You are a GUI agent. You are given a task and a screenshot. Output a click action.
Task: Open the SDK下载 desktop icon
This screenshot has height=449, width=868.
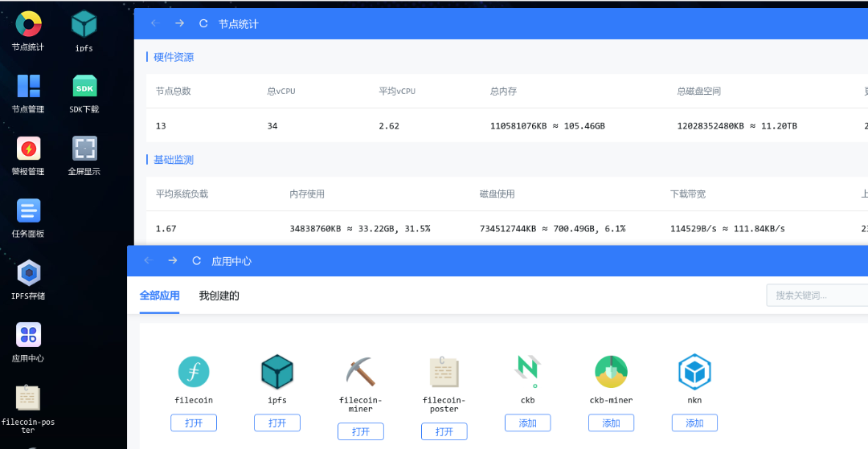tap(84, 93)
